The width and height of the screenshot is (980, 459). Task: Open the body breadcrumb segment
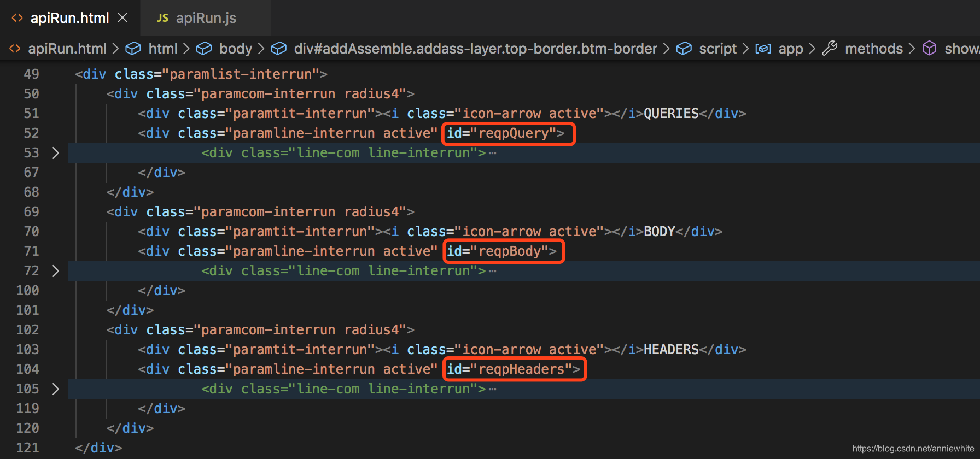click(x=236, y=49)
